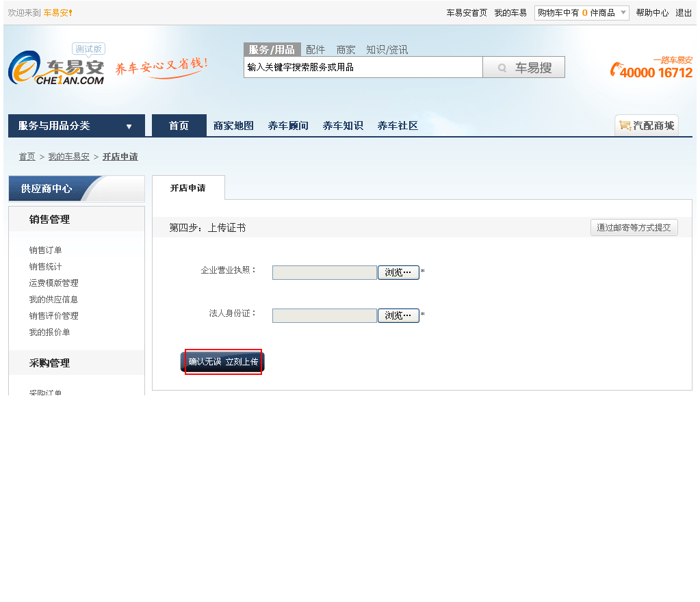Browse for the 法人身份证 file
The height and width of the screenshot is (602, 700).
pos(398,315)
